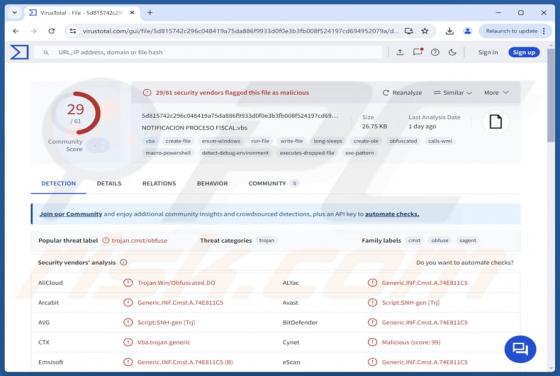
Task: Open the chat bubble button
Action: (x=520, y=349)
